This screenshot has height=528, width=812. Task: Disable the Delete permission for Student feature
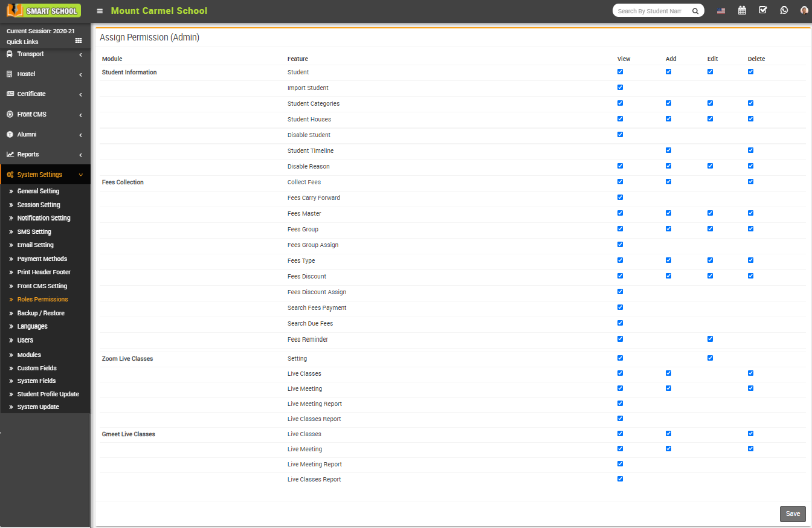tap(750, 71)
